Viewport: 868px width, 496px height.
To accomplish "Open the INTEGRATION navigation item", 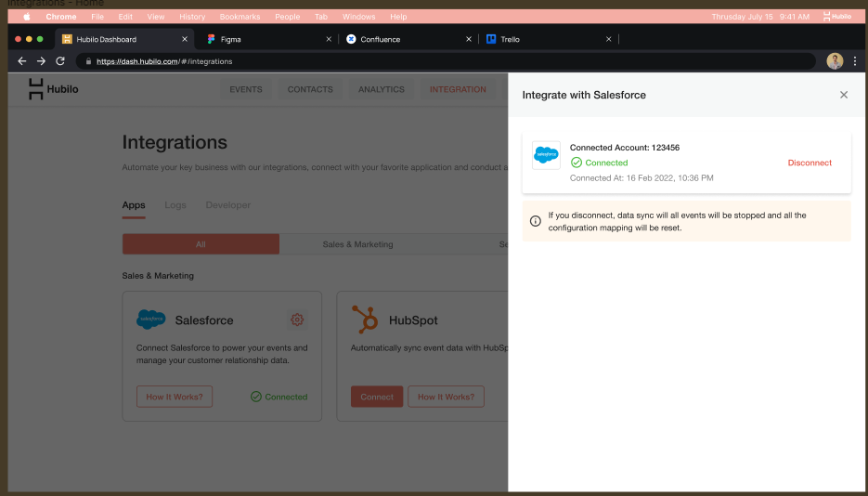I will coord(458,89).
